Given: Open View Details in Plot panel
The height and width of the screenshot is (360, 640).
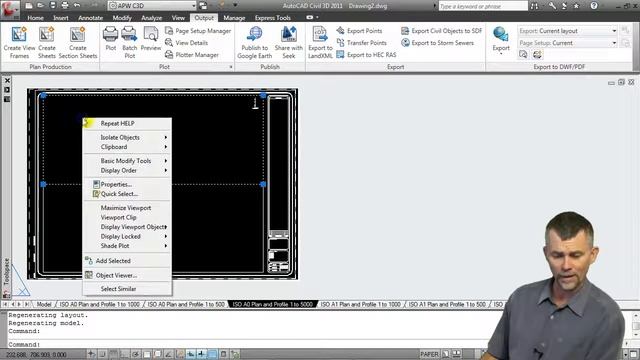Looking at the screenshot, I should pos(187,42).
